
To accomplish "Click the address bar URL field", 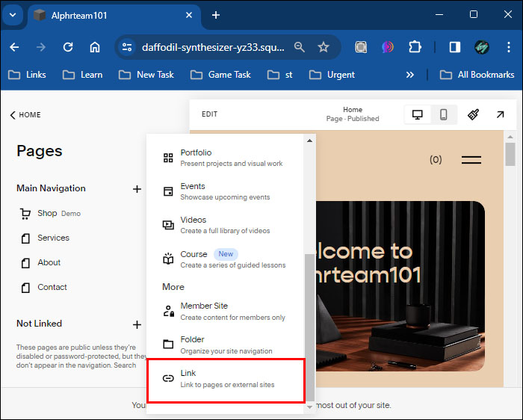I will point(213,47).
